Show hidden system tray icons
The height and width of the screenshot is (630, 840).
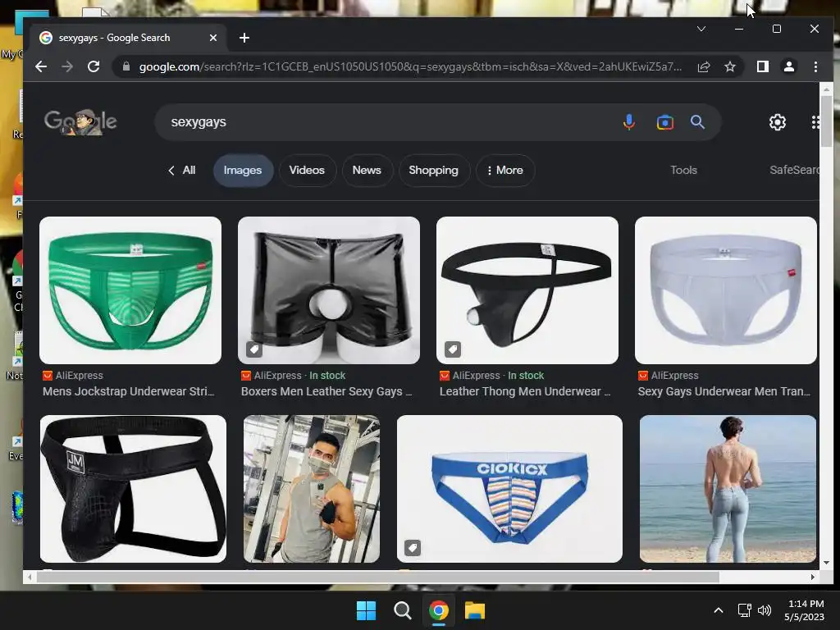[719, 610]
